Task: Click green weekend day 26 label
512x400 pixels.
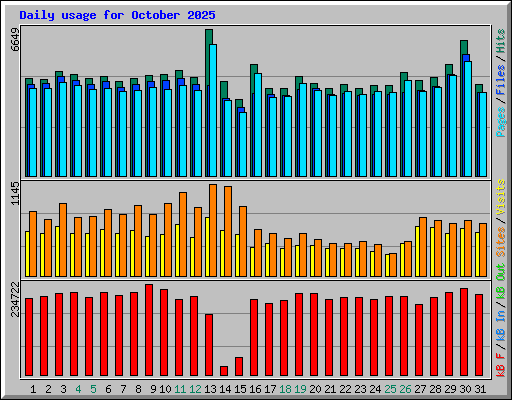Action: (x=405, y=389)
